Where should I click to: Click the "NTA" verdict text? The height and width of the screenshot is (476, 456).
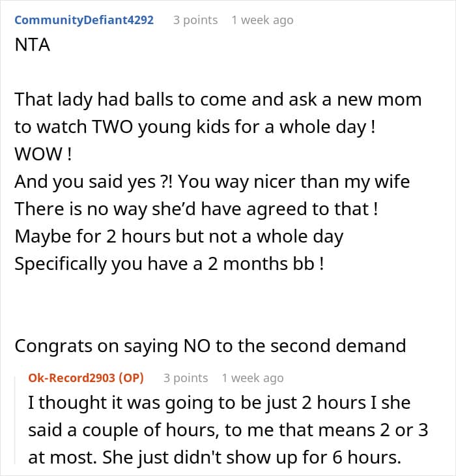click(32, 45)
